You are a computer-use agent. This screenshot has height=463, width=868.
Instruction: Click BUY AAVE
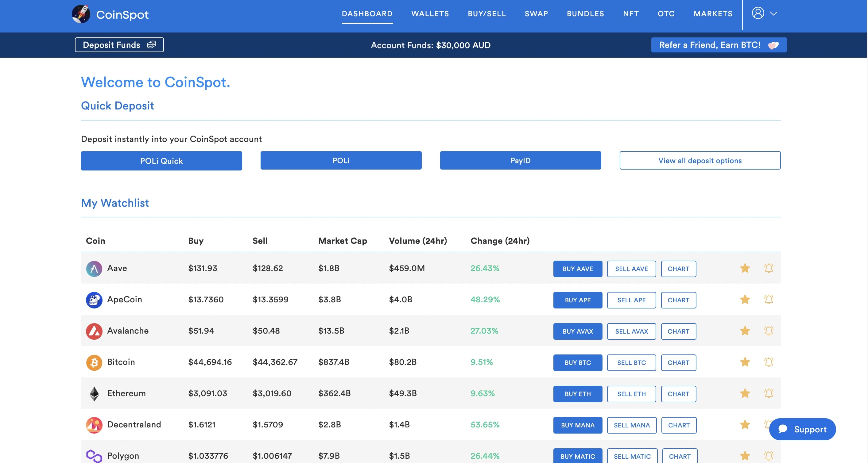[578, 269]
